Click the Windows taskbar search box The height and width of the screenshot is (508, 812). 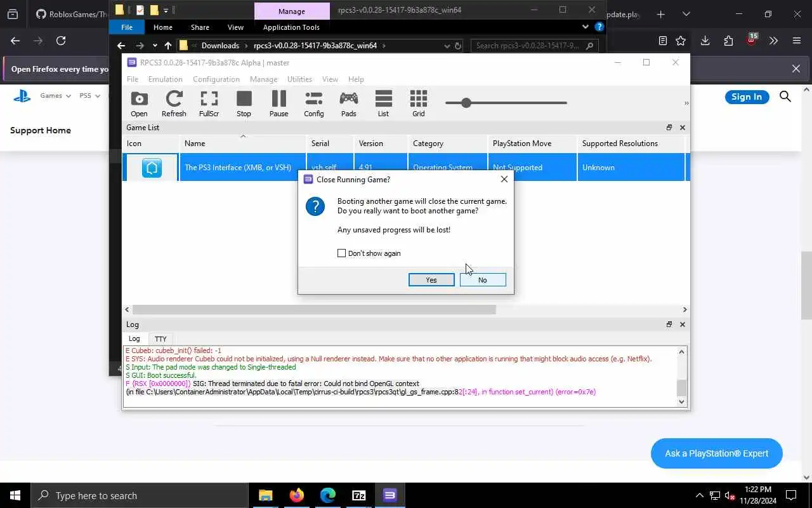[x=140, y=495]
